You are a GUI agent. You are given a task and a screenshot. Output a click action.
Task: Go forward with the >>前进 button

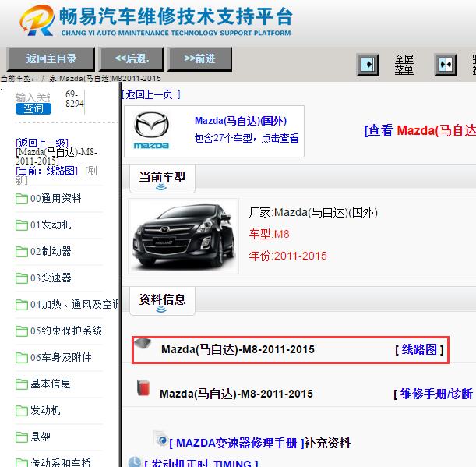(199, 58)
